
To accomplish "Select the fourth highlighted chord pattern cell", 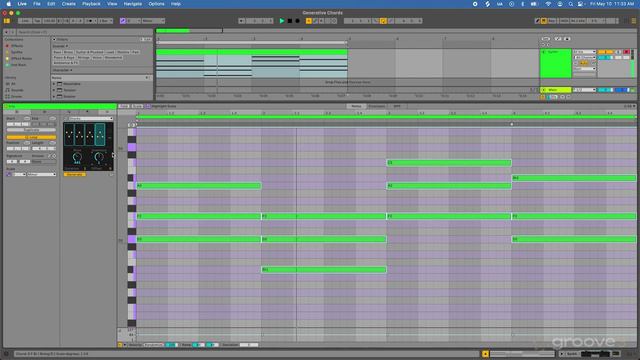I will [100, 134].
